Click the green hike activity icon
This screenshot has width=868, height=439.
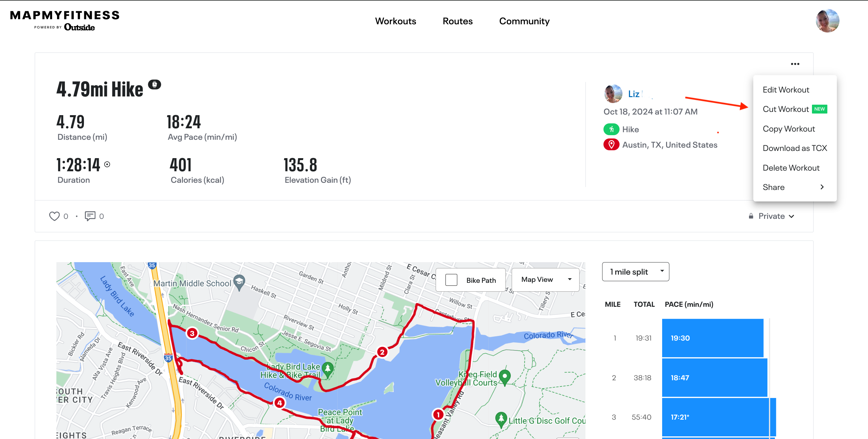tap(611, 129)
